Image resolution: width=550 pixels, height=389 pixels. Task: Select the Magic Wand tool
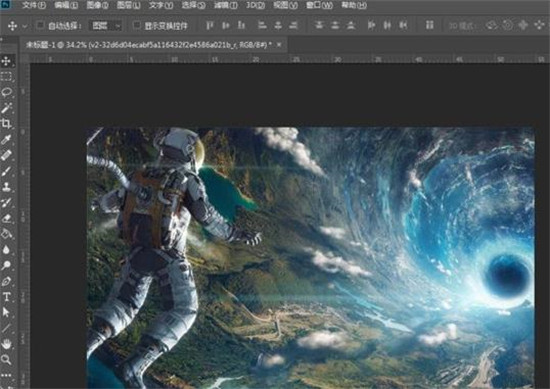click(x=6, y=108)
